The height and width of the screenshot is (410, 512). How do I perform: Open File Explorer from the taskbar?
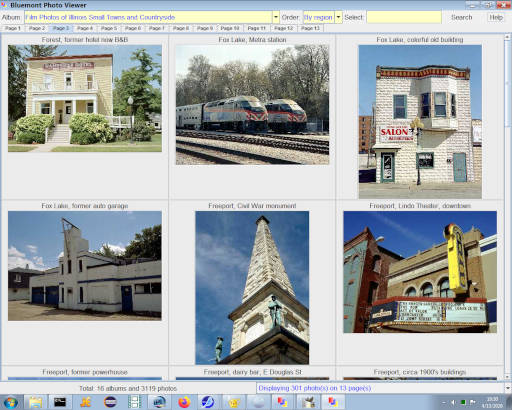(x=35, y=402)
